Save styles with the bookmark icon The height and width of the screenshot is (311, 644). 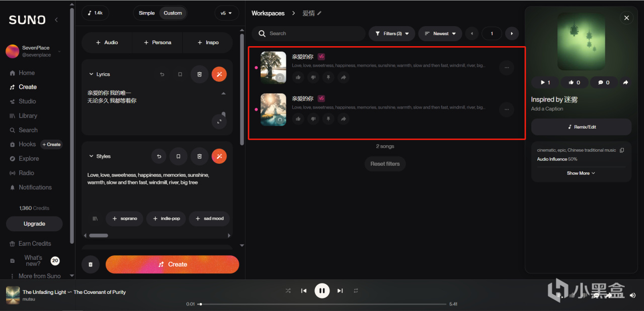(x=178, y=156)
